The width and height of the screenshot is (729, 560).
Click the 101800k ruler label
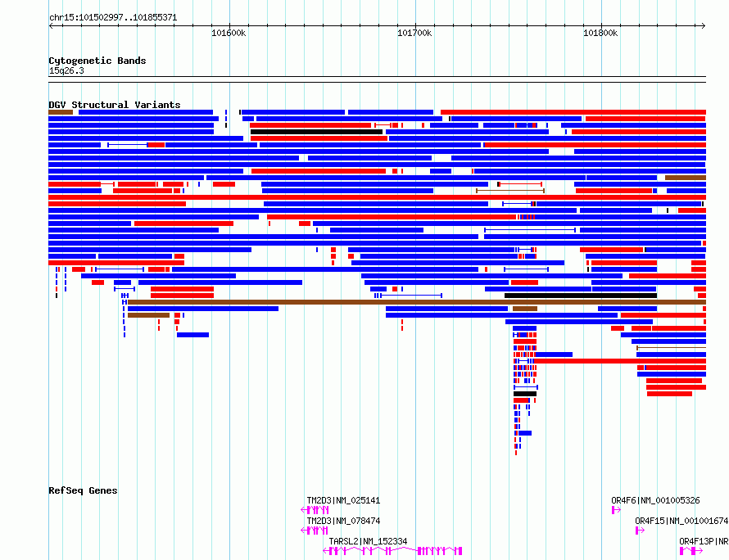pyautogui.click(x=600, y=33)
